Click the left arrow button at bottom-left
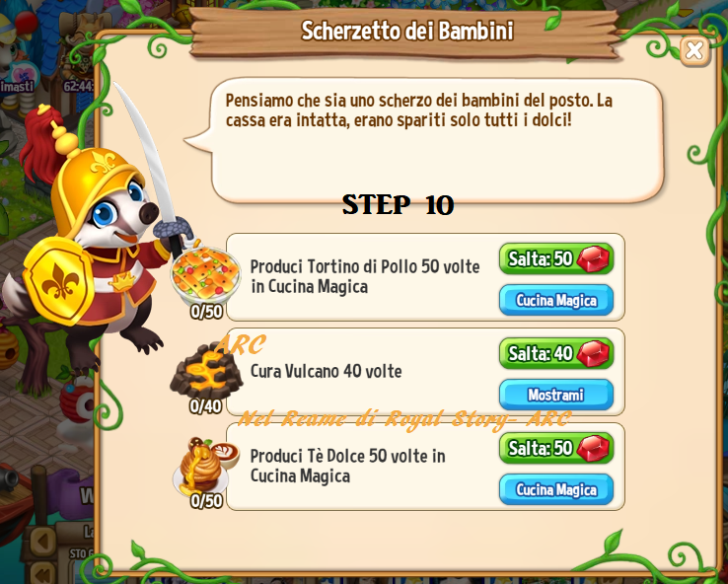728x584 pixels. point(42,542)
